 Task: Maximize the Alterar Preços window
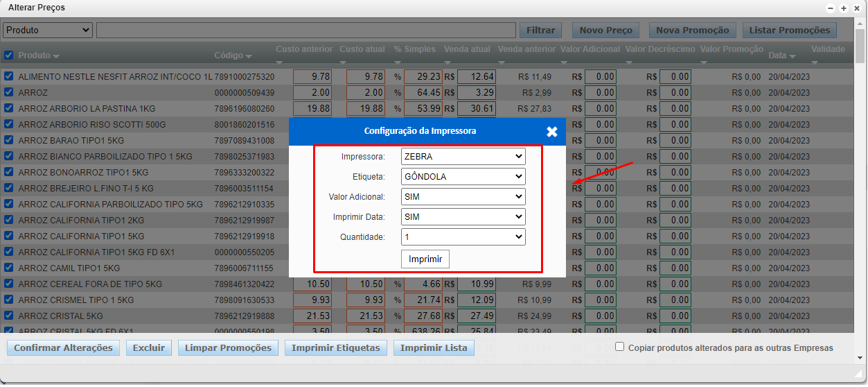tap(843, 8)
